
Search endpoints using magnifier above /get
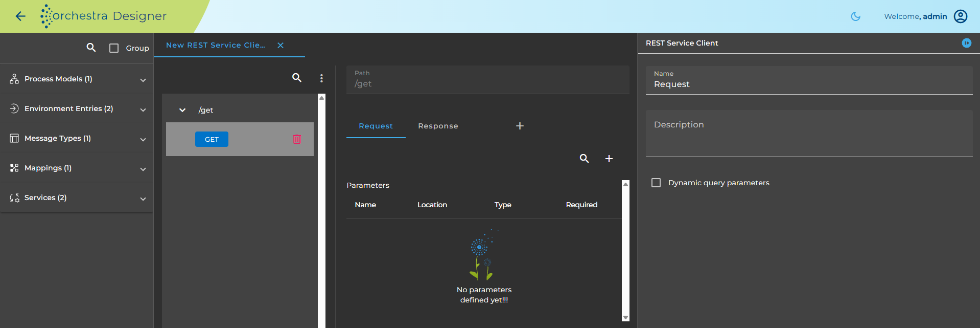point(297,78)
